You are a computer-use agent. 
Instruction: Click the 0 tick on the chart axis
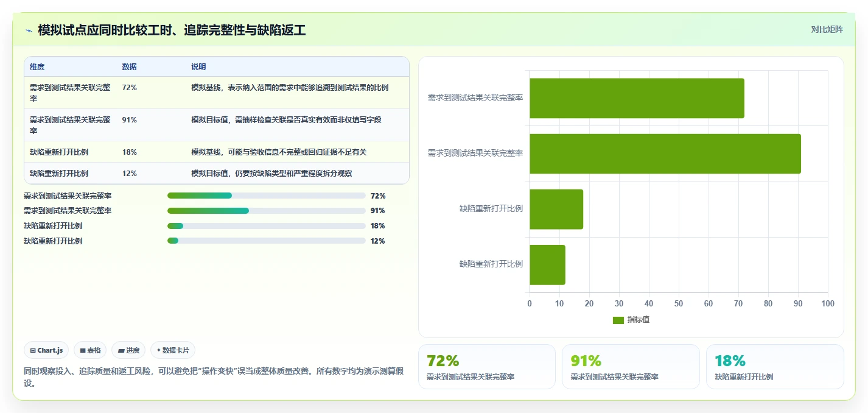[530, 303]
